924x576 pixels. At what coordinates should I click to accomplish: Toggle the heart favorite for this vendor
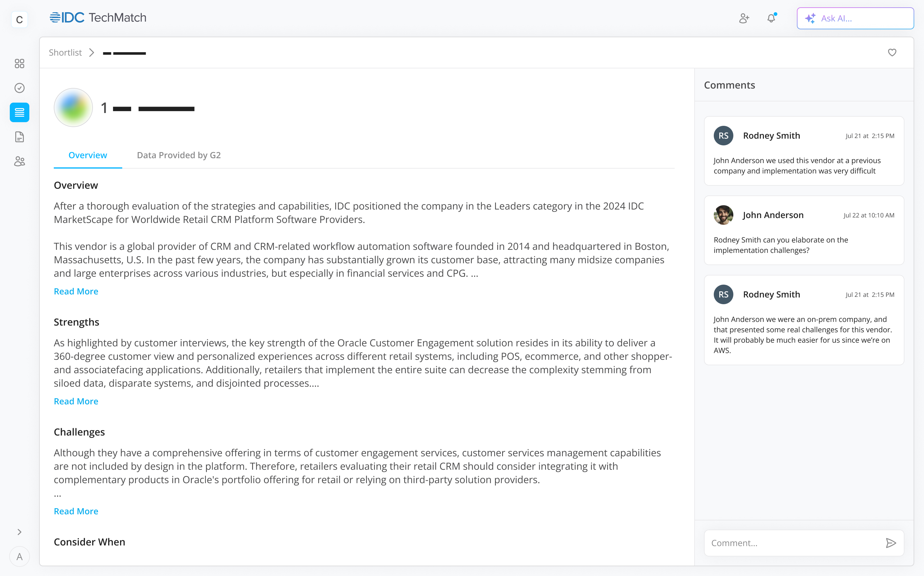[x=892, y=53]
